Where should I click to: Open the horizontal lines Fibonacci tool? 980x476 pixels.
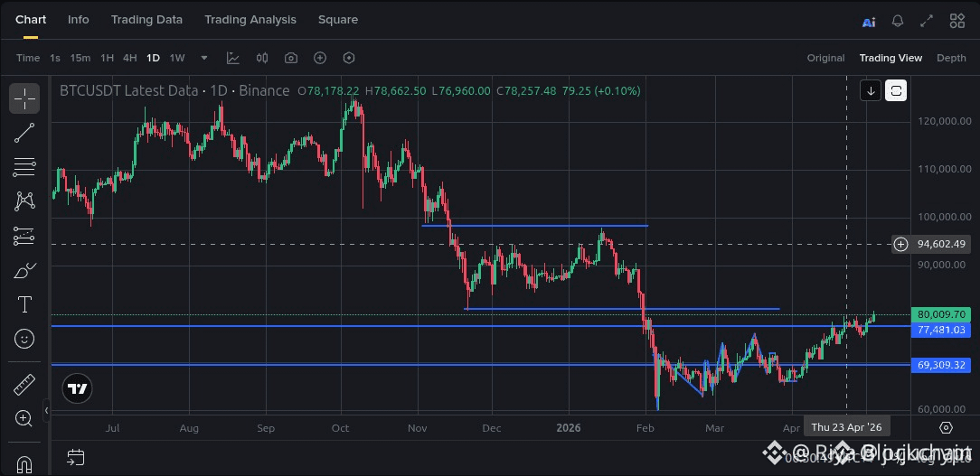[24, 167]
